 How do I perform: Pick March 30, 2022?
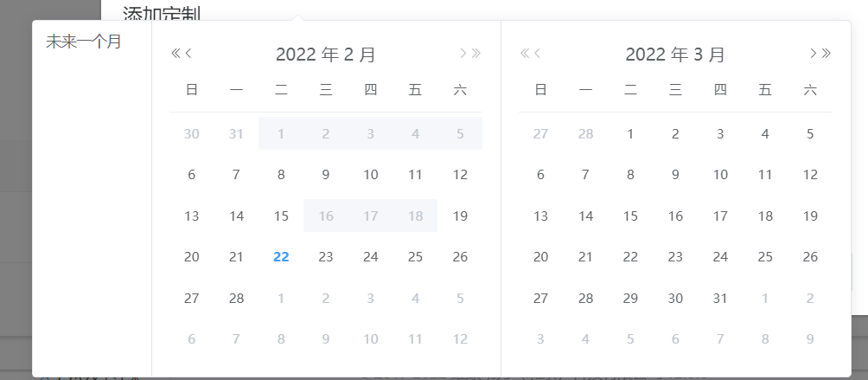[x=675, y=299]
